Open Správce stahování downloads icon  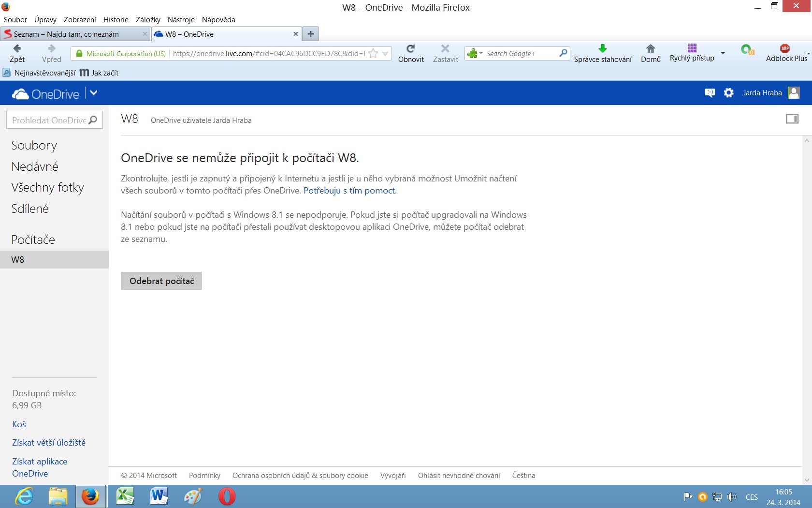pos(602,48)
